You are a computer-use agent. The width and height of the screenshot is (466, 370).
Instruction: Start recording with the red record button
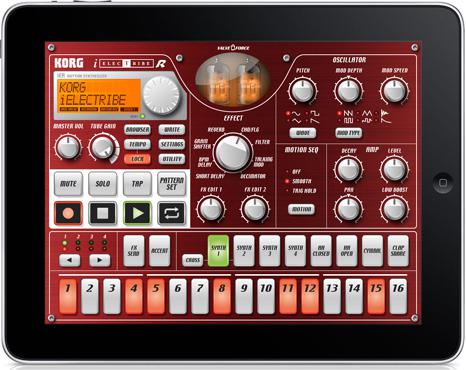[68, 213]
